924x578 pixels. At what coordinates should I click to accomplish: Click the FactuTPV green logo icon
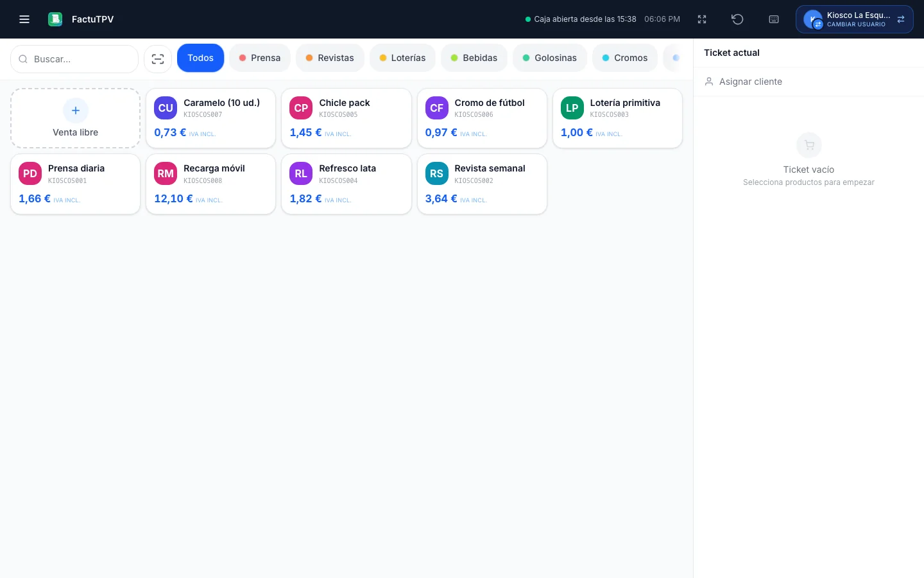pos(55,19)
